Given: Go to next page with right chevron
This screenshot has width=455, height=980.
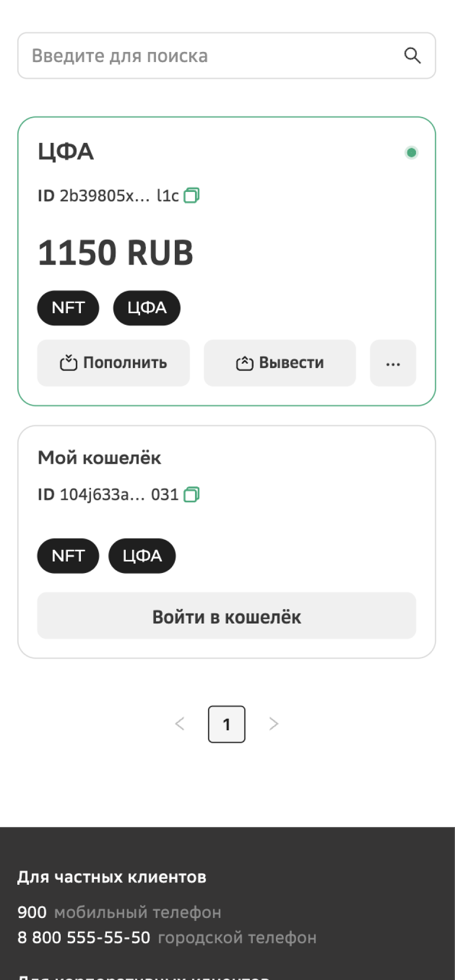Looking at the screenshot, I should tap(273, 724).
